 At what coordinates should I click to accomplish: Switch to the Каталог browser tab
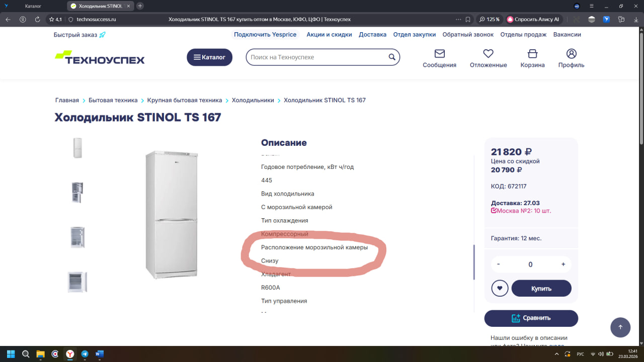33,6
